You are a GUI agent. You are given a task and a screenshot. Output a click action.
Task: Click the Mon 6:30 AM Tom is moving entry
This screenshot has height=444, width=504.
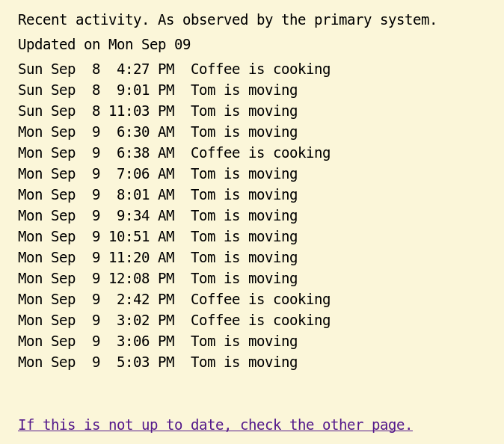(157, 132)
